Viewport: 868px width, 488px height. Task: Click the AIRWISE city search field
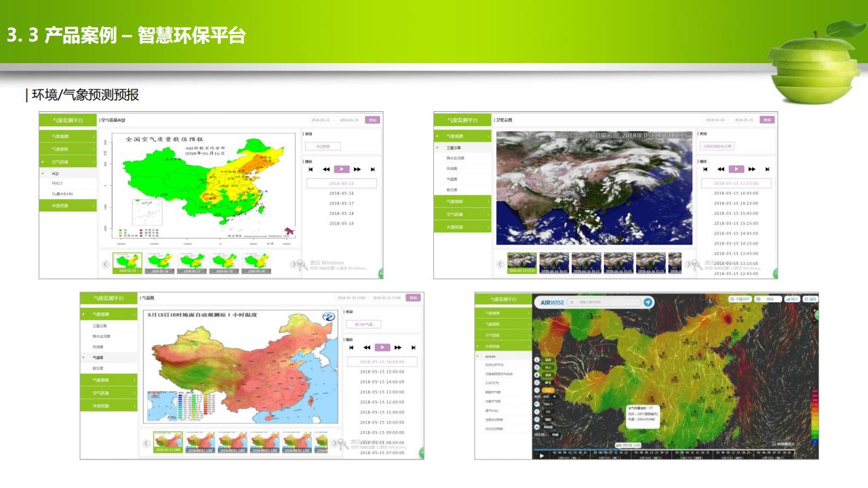pos(604,302)
